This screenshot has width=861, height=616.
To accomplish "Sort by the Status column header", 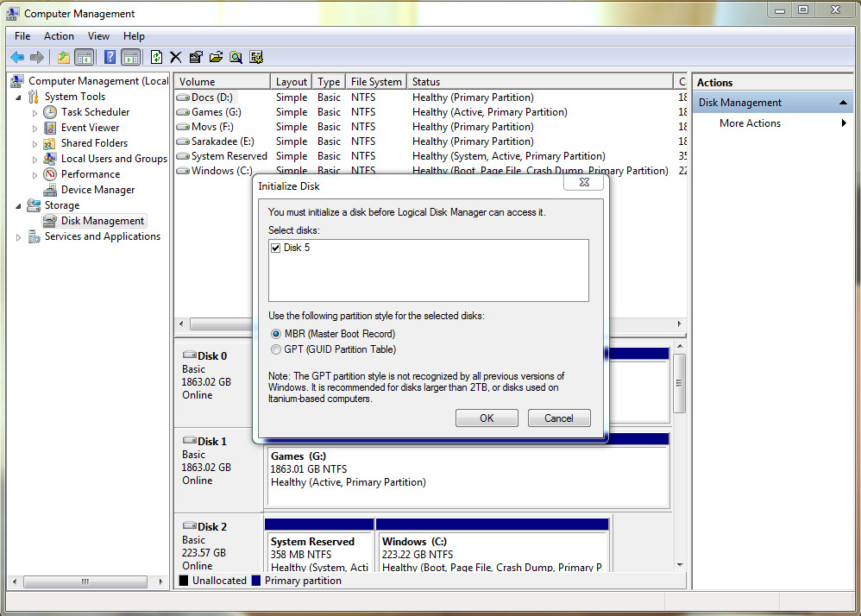I will click(540, 81).
